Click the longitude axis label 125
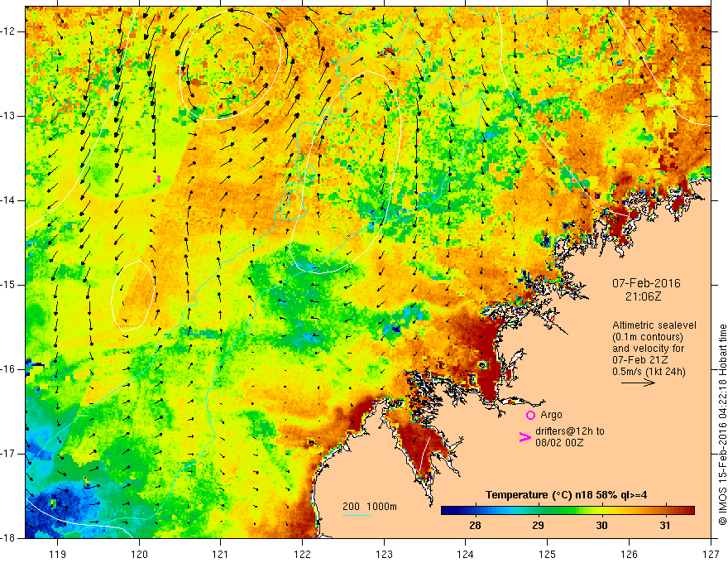Image resolution: width=728 pixels, height=563 pixels. [548, 554]
